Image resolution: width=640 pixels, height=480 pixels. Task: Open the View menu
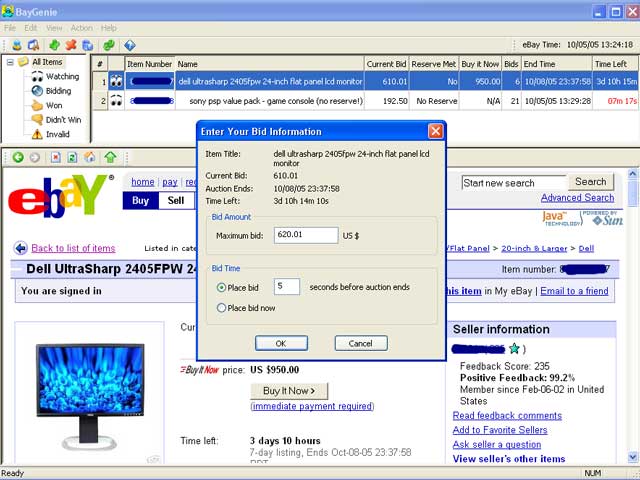(54, 28)
